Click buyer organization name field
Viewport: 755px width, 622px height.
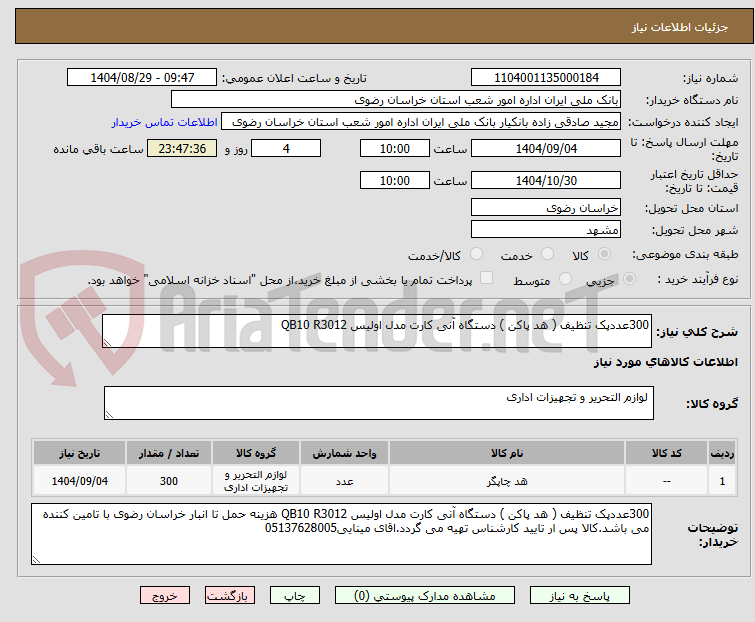coord(396,100)
